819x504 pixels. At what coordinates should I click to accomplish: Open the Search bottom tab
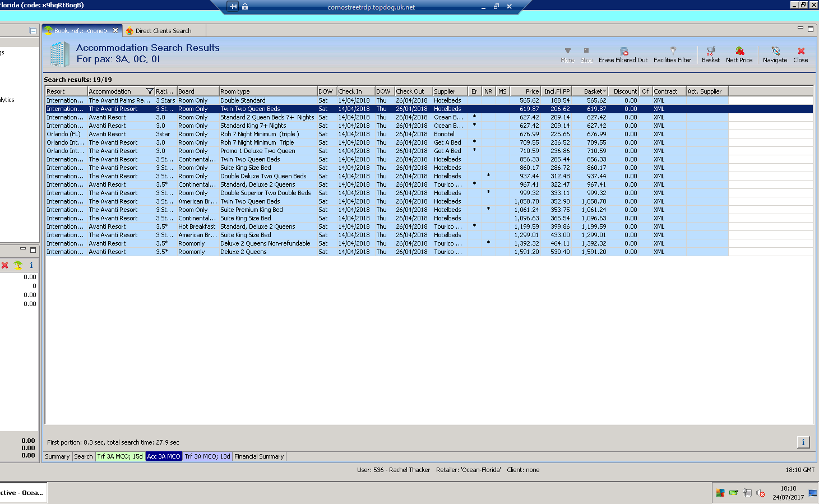pos(84,456)
